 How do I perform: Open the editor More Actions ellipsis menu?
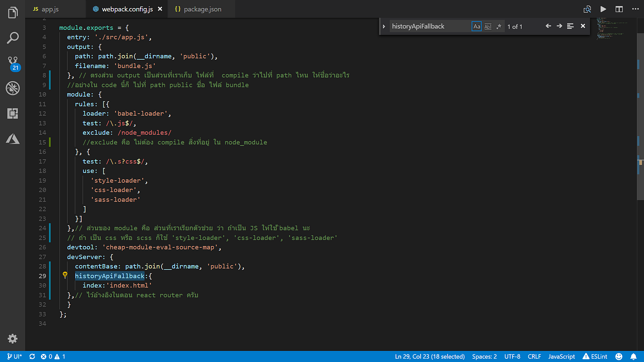(635, 9)
